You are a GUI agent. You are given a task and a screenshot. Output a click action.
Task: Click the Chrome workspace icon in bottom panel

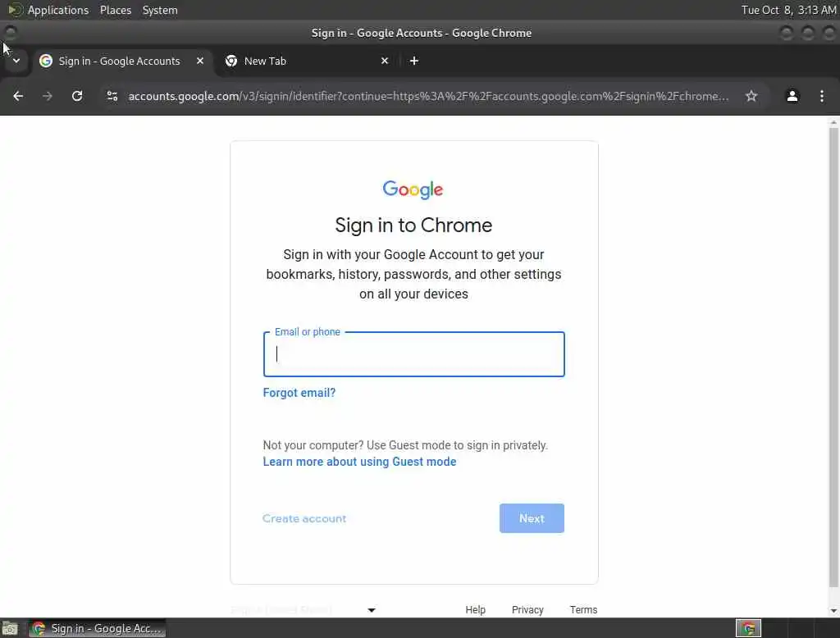point(748,628)
